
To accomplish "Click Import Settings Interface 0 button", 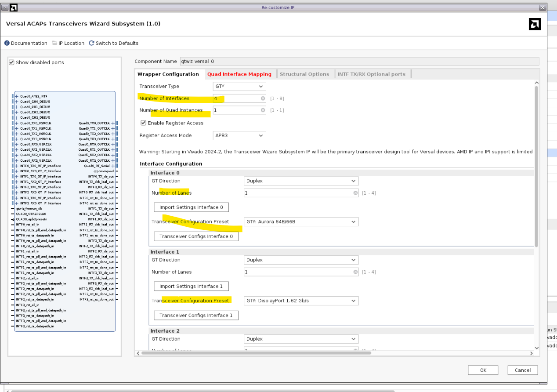I will [191, 207].
